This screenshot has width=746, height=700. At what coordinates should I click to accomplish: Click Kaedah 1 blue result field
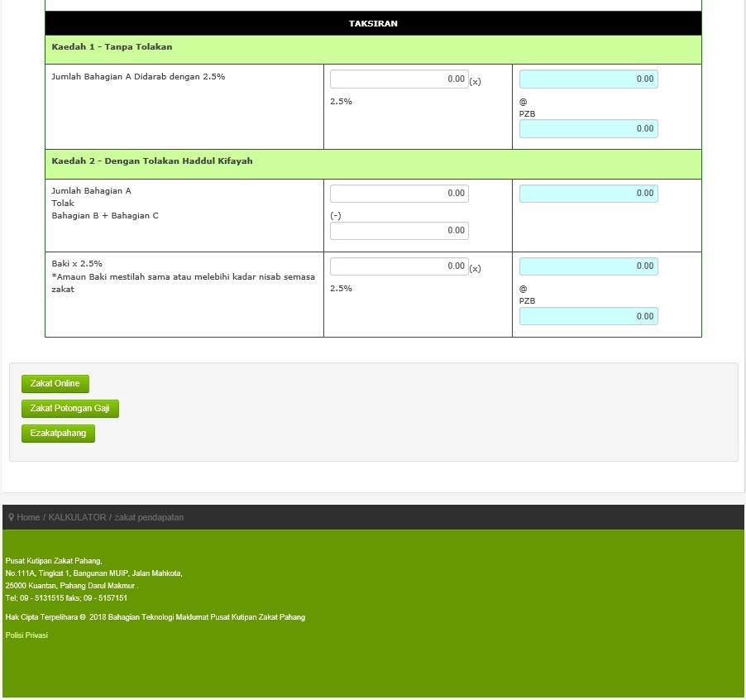click(x=589, y=79)
